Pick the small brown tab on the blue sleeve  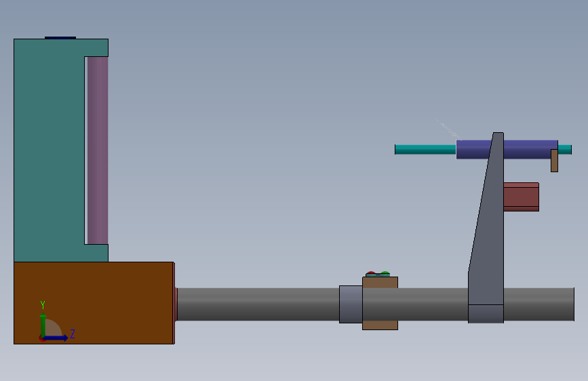click(x=554, y=161)
